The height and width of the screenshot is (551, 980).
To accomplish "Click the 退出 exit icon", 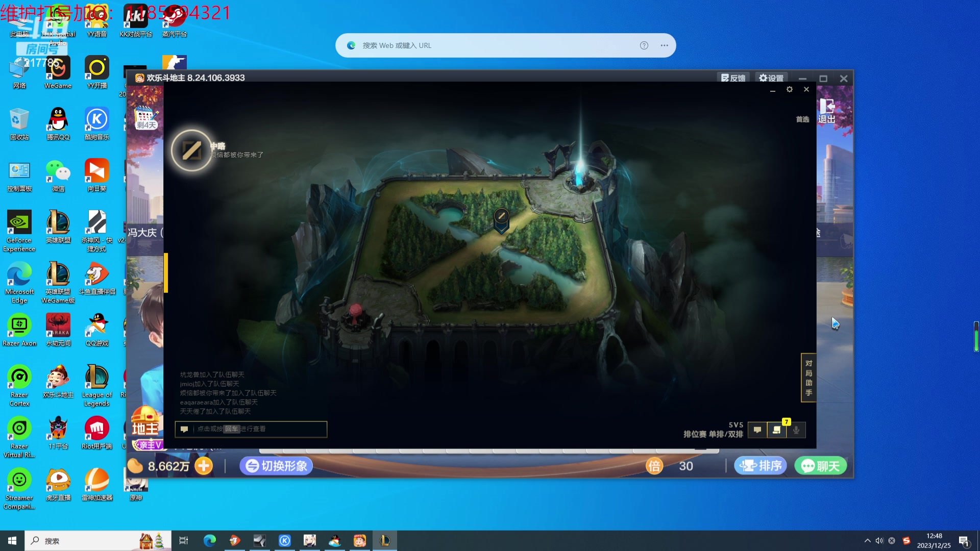I will (827, 111).
